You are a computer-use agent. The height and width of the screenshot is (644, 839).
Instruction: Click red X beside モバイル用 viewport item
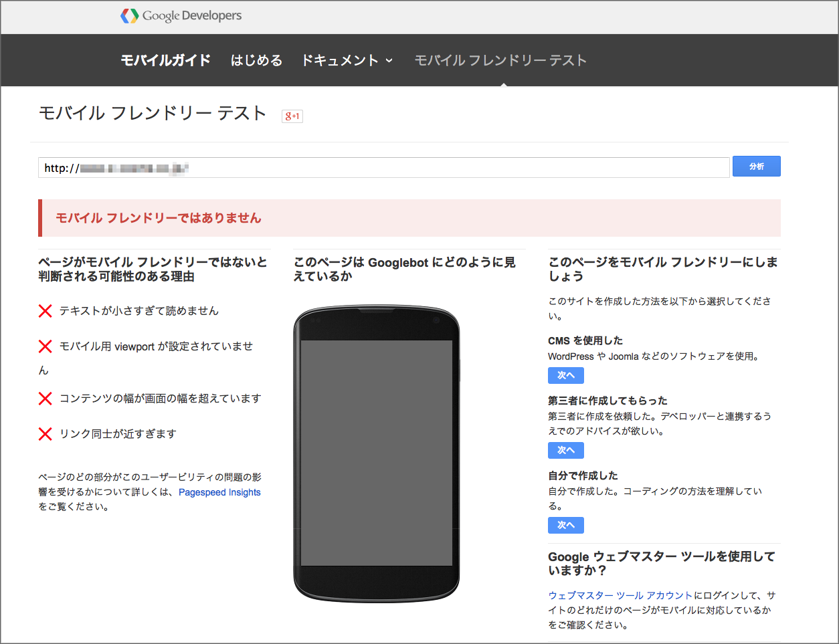[45, 346]
